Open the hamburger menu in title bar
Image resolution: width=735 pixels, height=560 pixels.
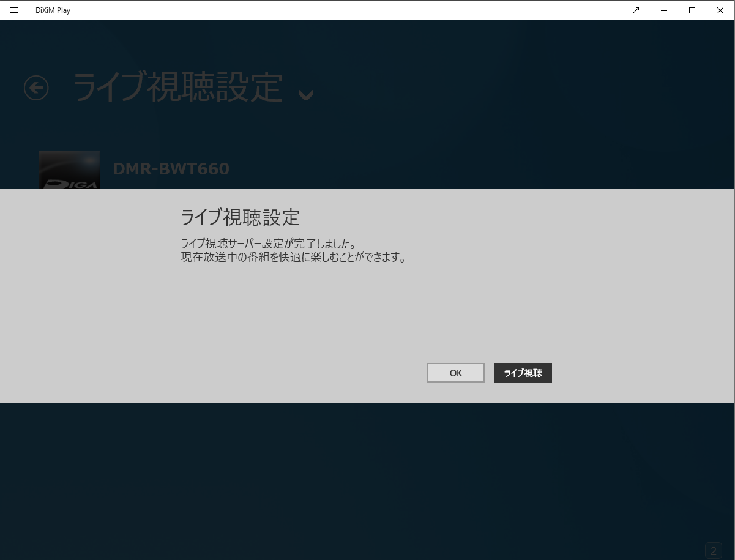tap(14, 10)
